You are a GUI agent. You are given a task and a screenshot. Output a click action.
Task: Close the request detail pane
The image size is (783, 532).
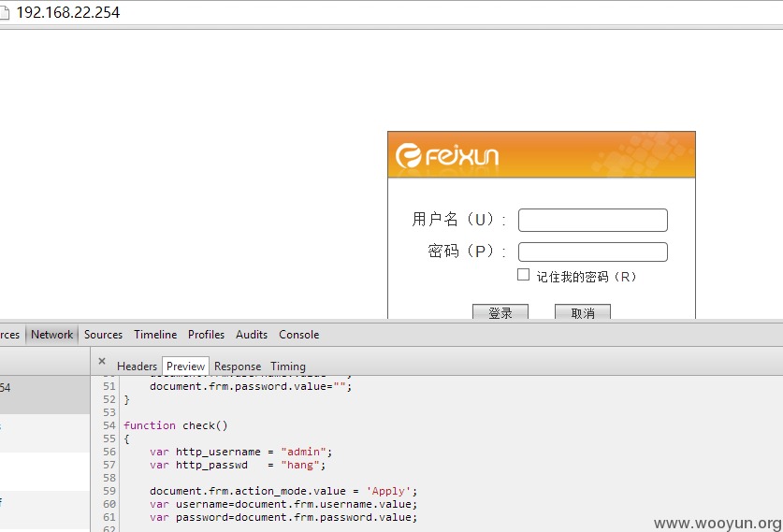pyautogui.click(x=102, y=361)
